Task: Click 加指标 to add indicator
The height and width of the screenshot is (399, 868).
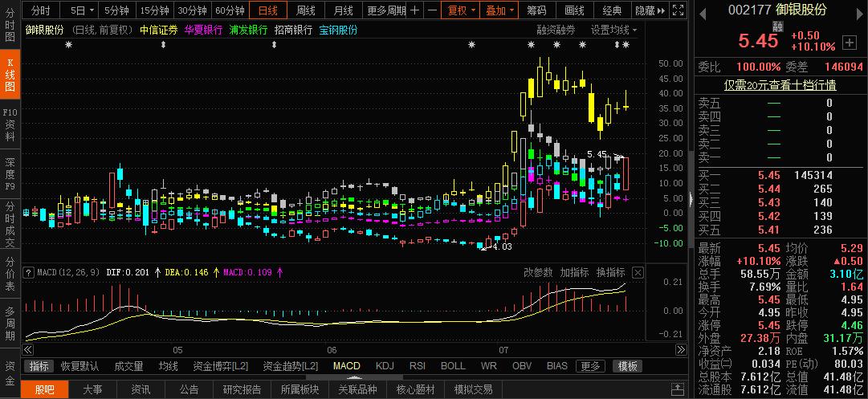Action: [x=574, y=272]
